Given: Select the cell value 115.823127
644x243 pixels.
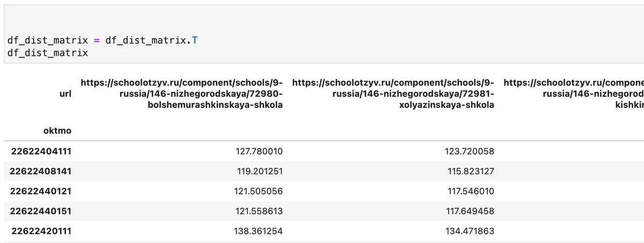Looking at the screenshot, I should (x=471, y=171).
